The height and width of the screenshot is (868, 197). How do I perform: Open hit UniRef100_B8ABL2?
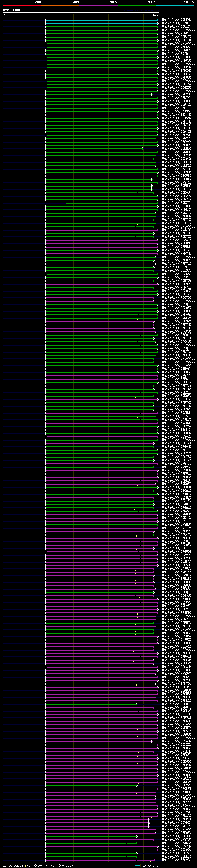point(177,704)
